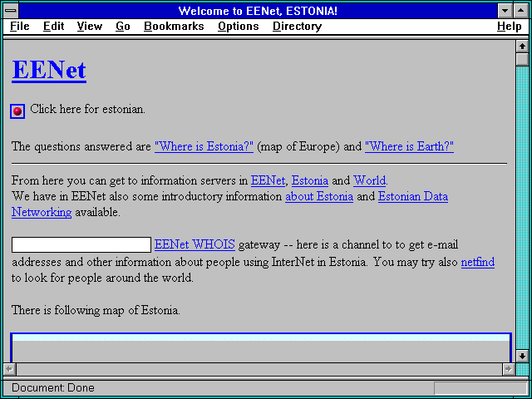Click the horizontal scrollbar left arrow
Image resolution: width=532 pixels, height=399 pixels.
coord(10,369)
